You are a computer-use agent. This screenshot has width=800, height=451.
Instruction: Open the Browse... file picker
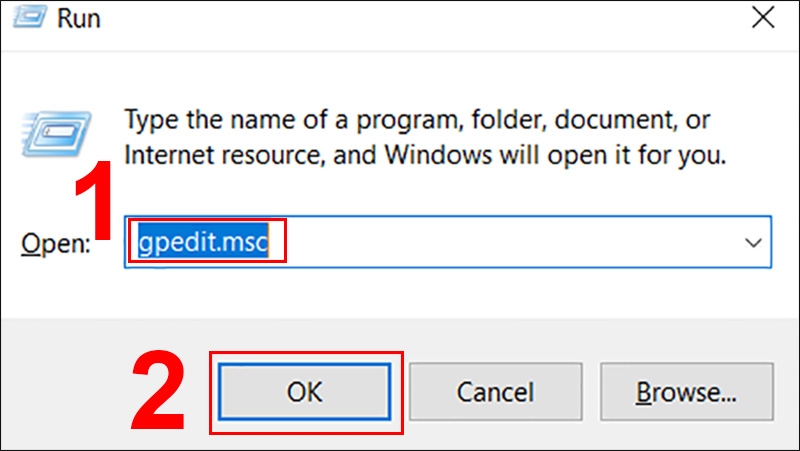click(x=687, y=392)
